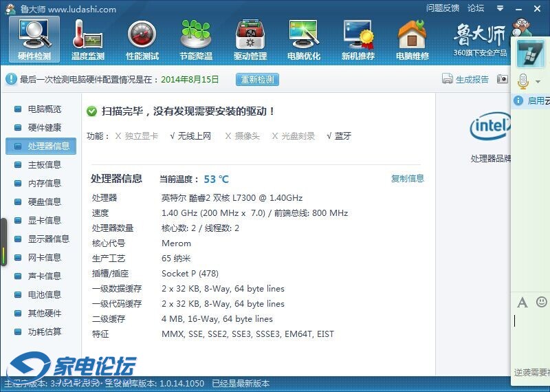
Task: Go to 显卡信息 graphics card info
Action: [x=44, y=220]
